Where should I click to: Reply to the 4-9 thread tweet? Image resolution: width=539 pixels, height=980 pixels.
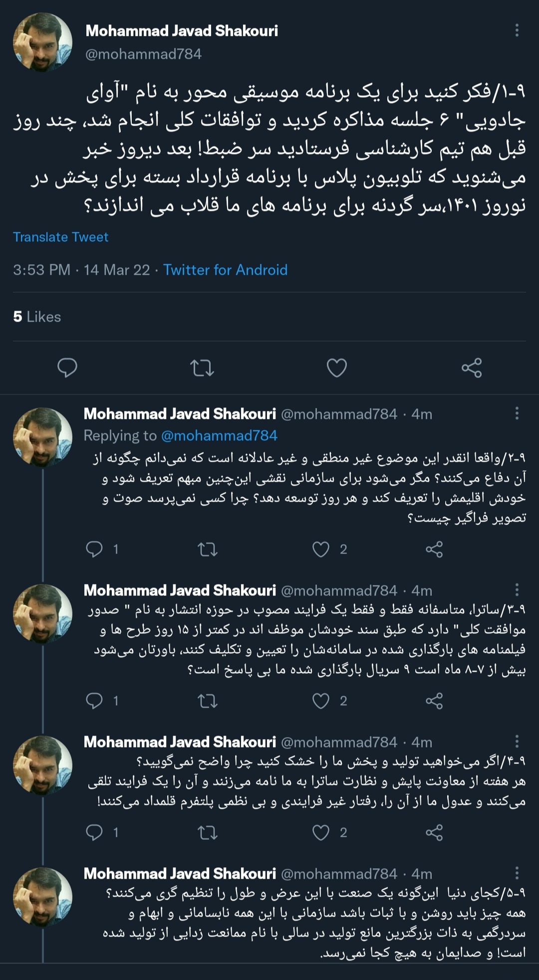tap(94, 832)
